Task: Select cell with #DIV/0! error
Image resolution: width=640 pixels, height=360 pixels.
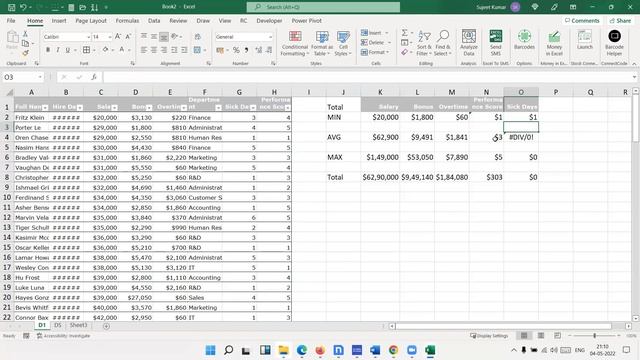Action: [521, 137]
